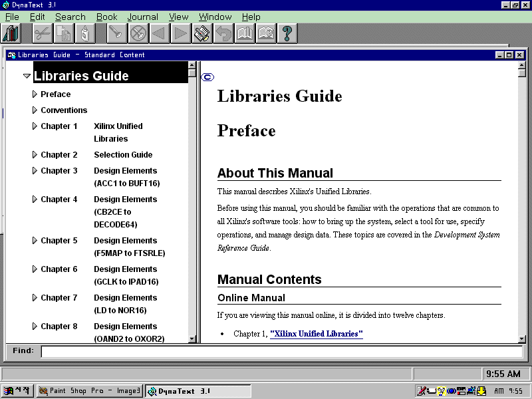This screenshot has height=399, width=532.
Task: Expand Chapter 2 Selection Guide triangle
Action: point(35,155)
